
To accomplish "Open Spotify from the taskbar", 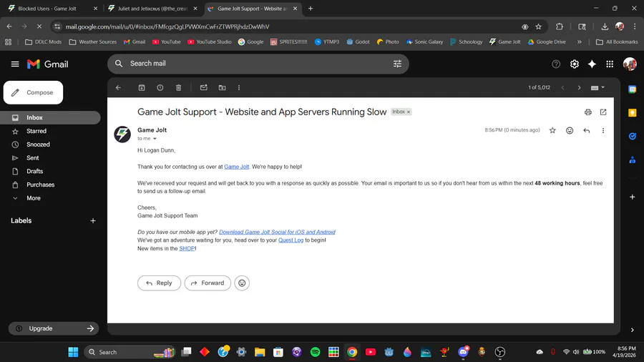I will [x=315, y=352].
